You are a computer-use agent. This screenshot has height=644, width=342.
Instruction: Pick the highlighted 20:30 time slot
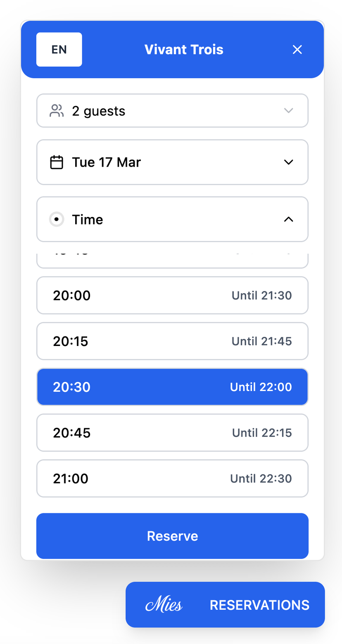pos(172,387)
